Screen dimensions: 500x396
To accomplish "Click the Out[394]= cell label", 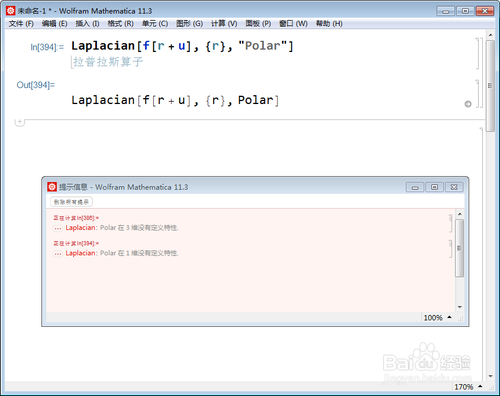I will (x=36, y=85).
